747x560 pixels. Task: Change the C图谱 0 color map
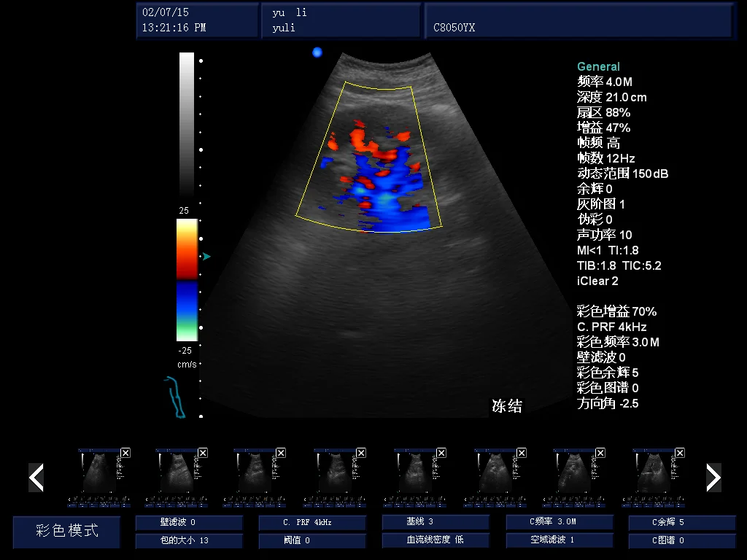pyautogui.click(x=682, y=540)
